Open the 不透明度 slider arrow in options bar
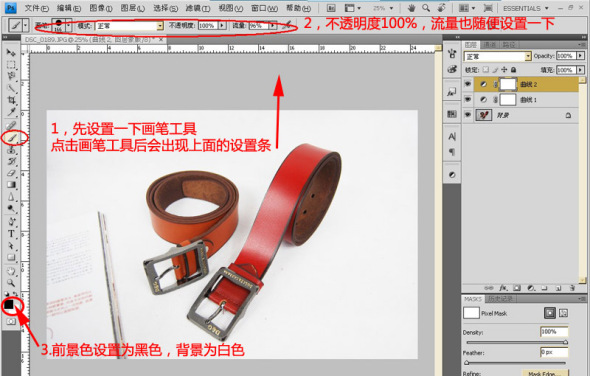590x376 pixels. coord(222,26)
